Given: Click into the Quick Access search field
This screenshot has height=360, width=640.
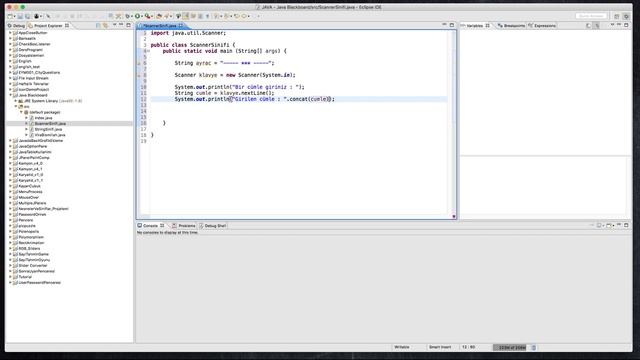Looking at the screenshot, I should point(591,16).
